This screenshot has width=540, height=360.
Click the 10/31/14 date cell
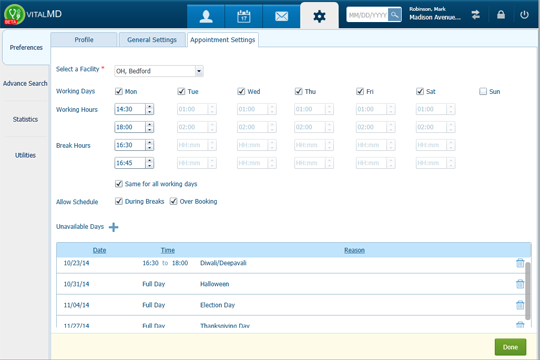[x=76, y=284]
